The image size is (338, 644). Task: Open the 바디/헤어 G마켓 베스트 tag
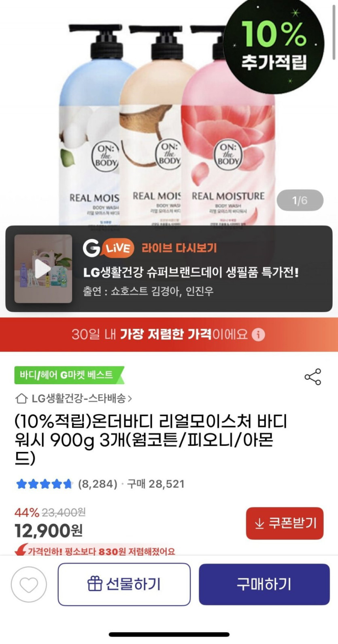[69, 375]
